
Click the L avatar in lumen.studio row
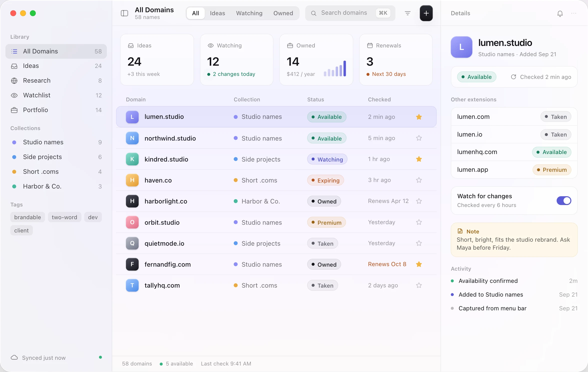[x=132, y=117]
